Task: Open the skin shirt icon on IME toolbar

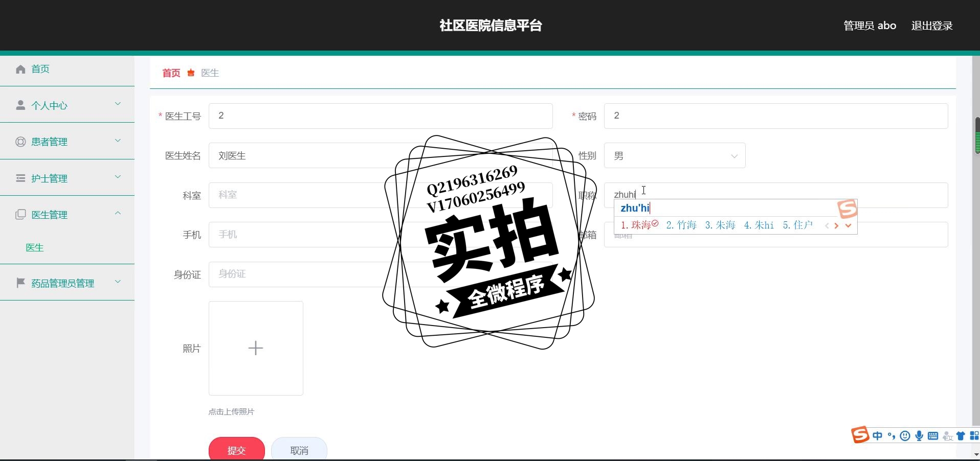Action: coord(961,436)
